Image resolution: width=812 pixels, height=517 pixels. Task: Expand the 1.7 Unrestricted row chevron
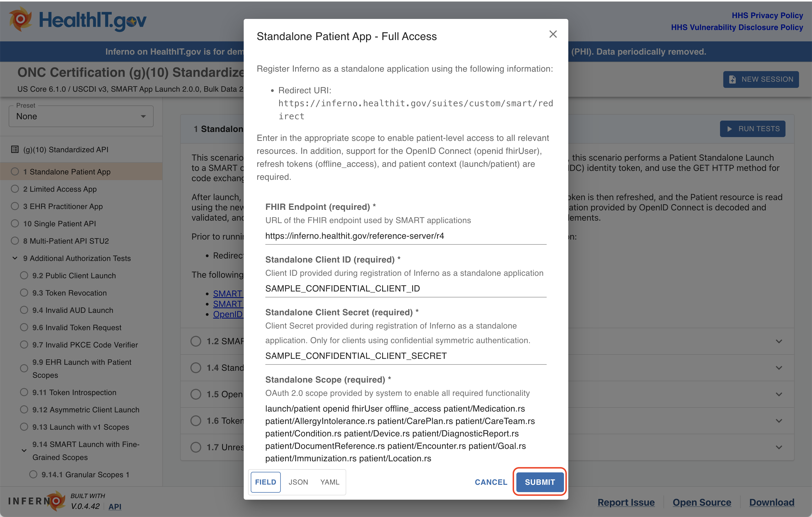coord(779,447)
